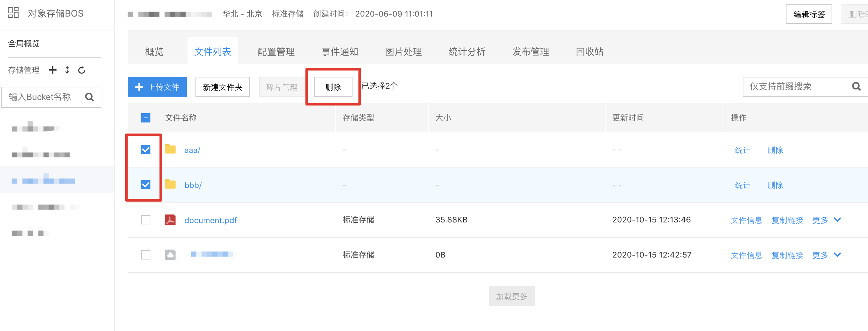Open the product grid menu icon
The height and width of the screenshot is (331, 868).
click(x=13, y=13)
